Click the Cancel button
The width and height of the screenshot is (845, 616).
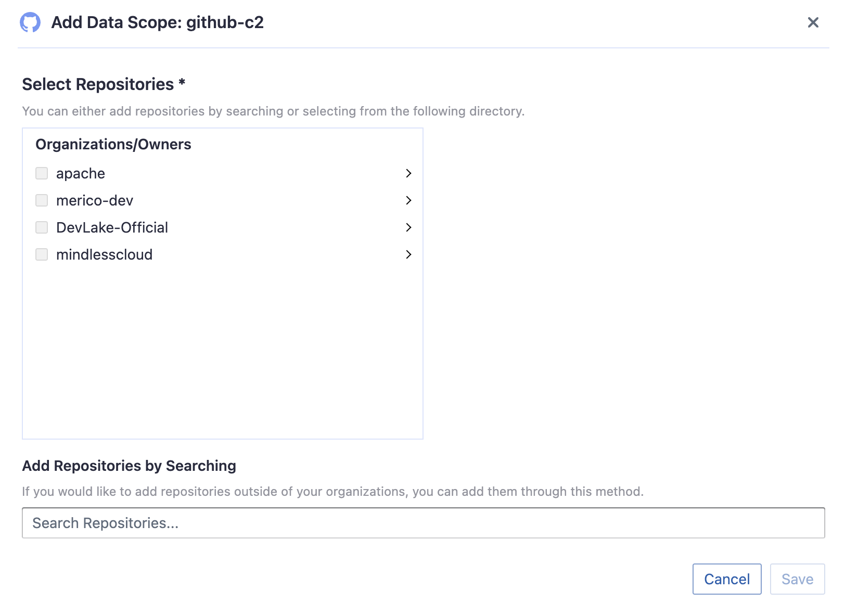[726, 579]
